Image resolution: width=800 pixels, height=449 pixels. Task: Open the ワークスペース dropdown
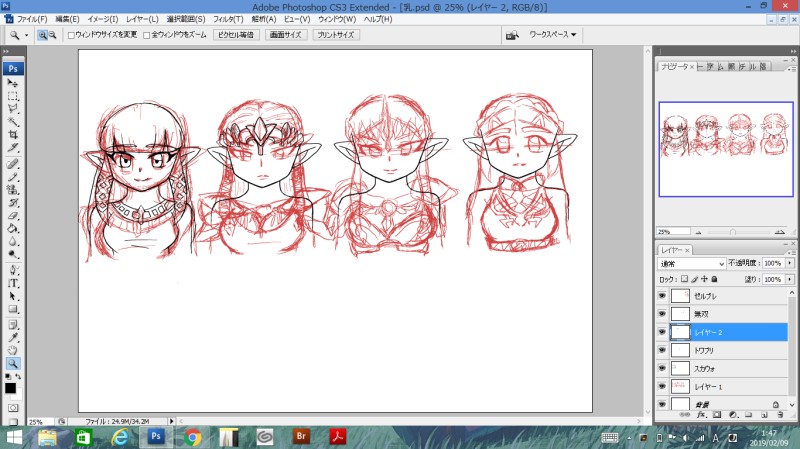(x=553, y=35)
